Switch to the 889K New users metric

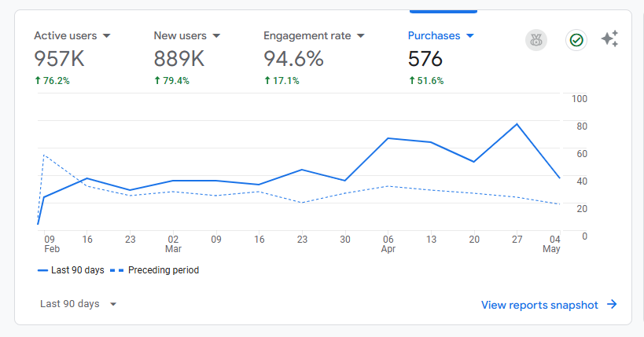[x=179, y=59]
